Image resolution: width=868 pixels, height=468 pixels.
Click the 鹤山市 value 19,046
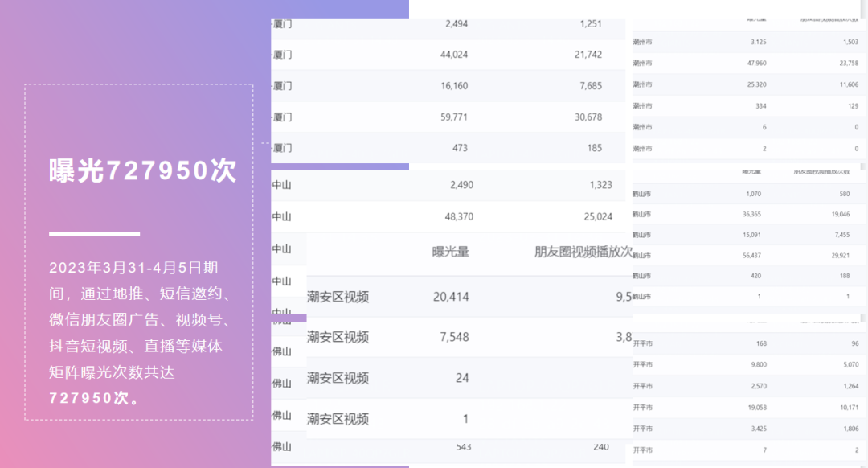coord(841,214)
